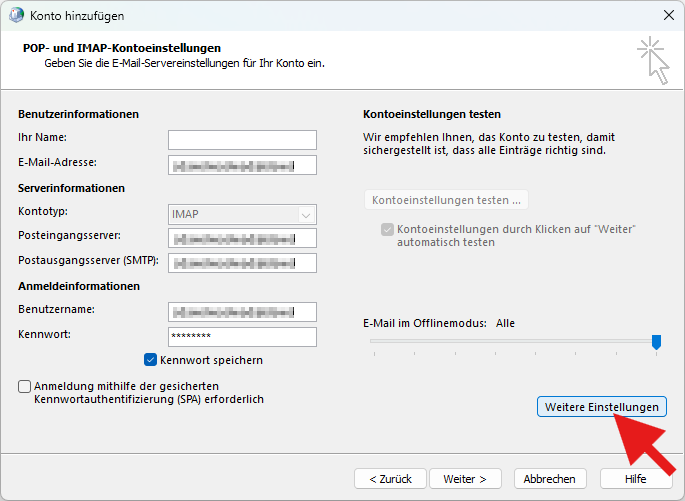Click the offline mode slider handle
Screen dimensions: 685x501
[656, 342]
